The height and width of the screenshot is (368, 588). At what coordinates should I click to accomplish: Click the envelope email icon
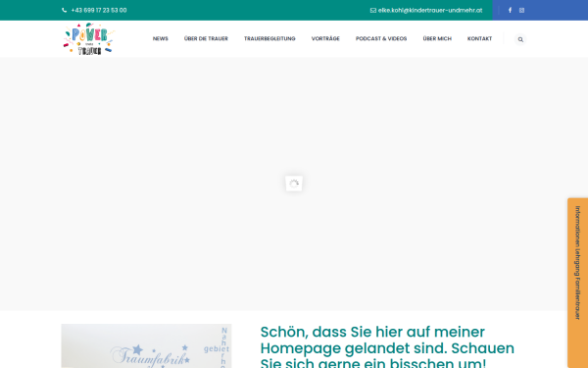coord(373,11)
